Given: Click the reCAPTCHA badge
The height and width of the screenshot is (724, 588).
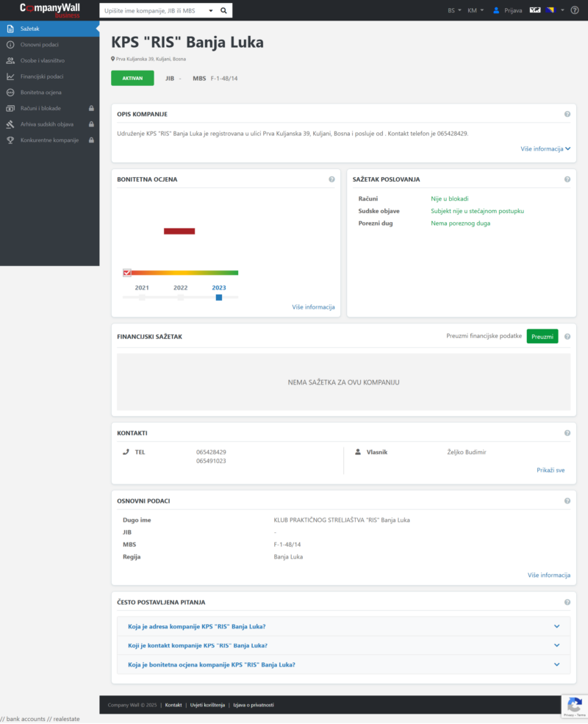Looking at the screenshot, I should (x=575, y=706).
